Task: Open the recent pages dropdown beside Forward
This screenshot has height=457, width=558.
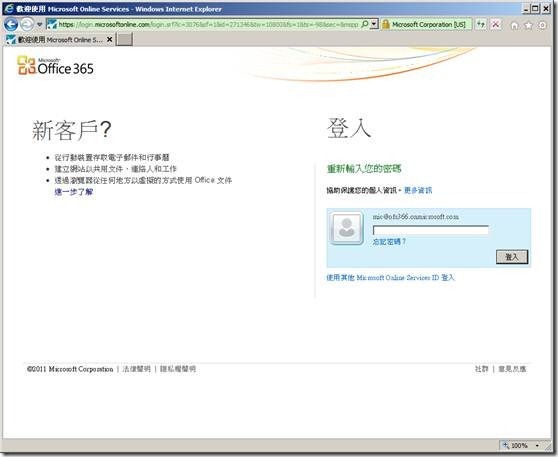Action: pos(39,25)
